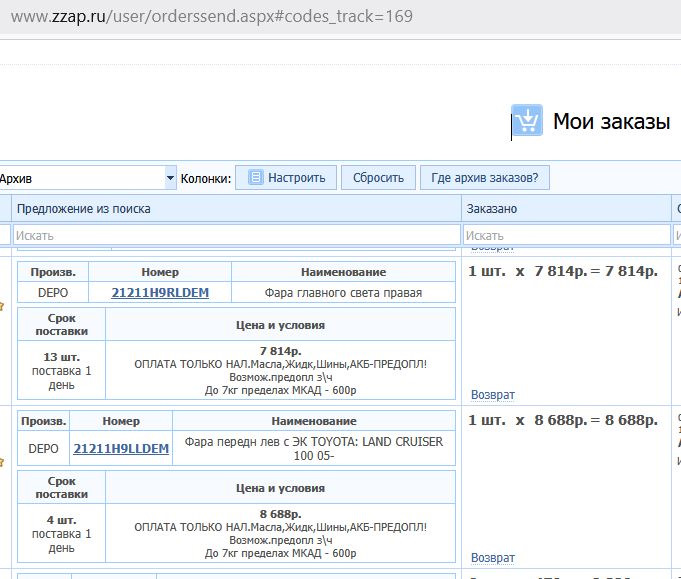Click the Предложение из поиска column header
Screen dimensions: 681x579
pyautogui.click(x=236, y=209)
